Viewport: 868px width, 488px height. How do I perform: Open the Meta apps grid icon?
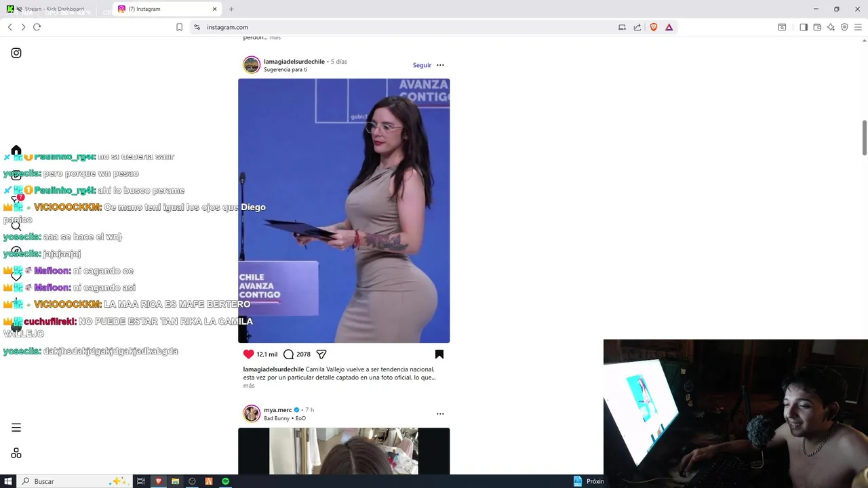click(16, 453)
